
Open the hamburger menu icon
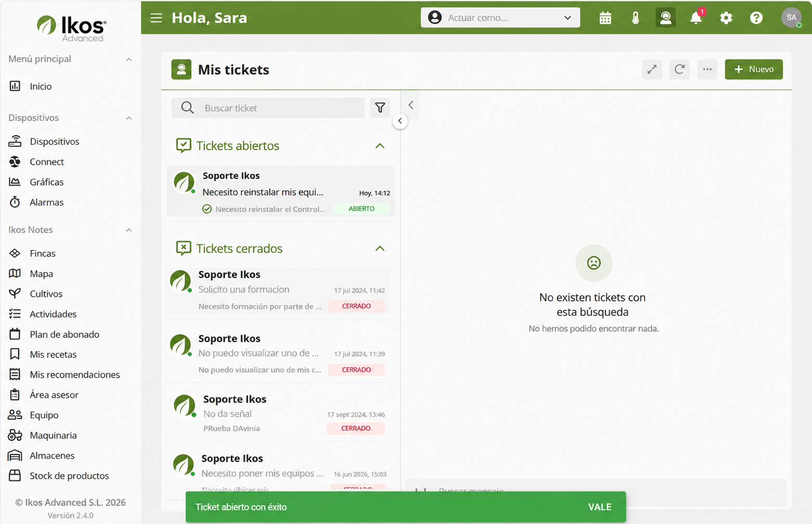(x=156, y=18)
